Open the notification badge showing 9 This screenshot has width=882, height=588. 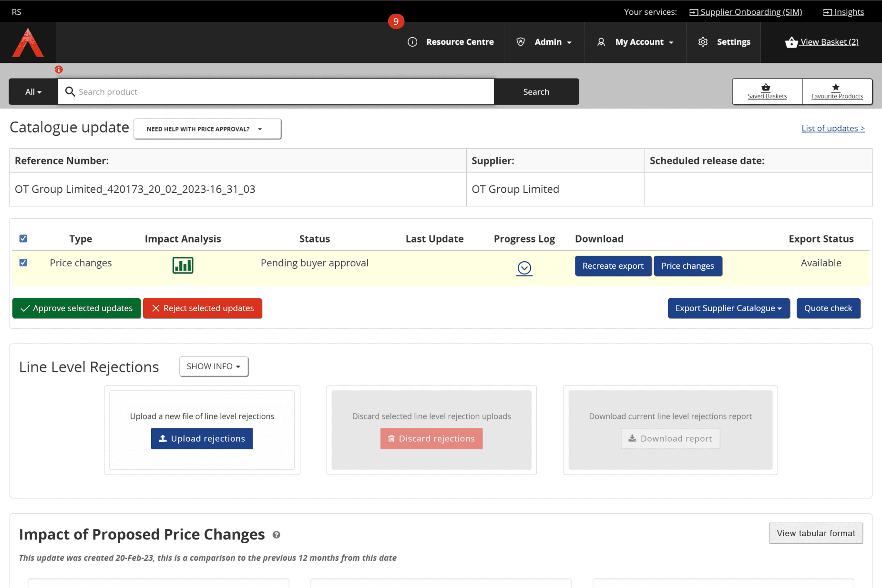(396, 21)
